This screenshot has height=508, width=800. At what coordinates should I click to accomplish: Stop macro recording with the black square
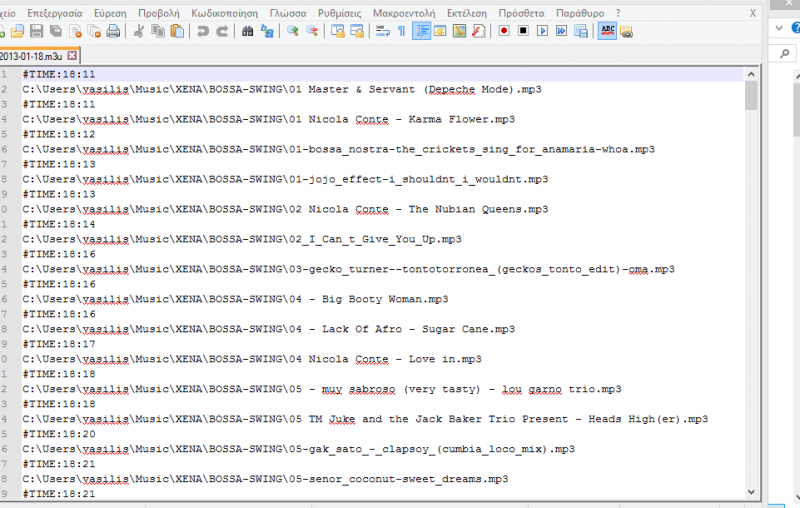pyautogui.click(x=523, y=32)
